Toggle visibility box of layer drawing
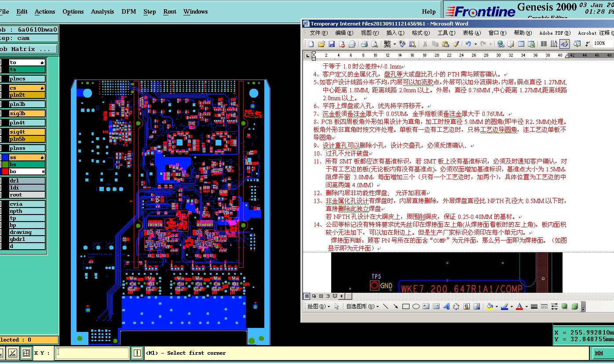This screenshot has height=364, width=614. coord(0,232)
